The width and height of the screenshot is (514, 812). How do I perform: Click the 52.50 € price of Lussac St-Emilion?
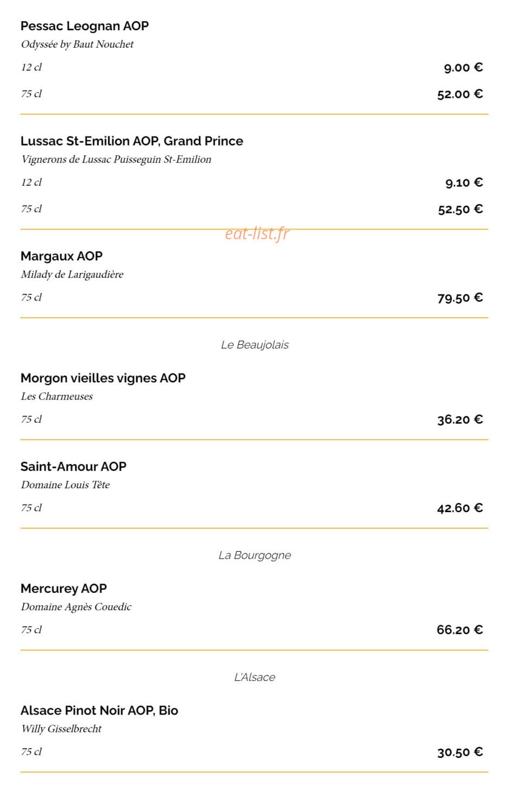pyautogui.click(x=460, y=209)
